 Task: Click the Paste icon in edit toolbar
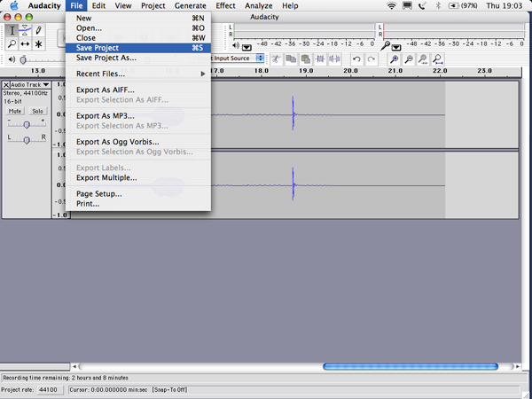click(306, 59)
